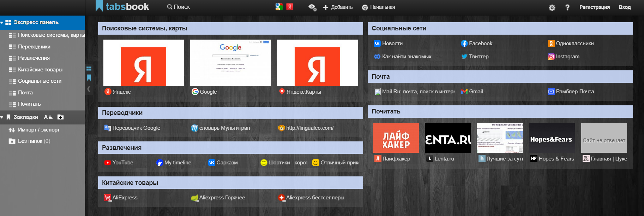The height and width of the screenshot is (216, 644).
Task: Click the Начальная homepage button
Action: [378, 7]
